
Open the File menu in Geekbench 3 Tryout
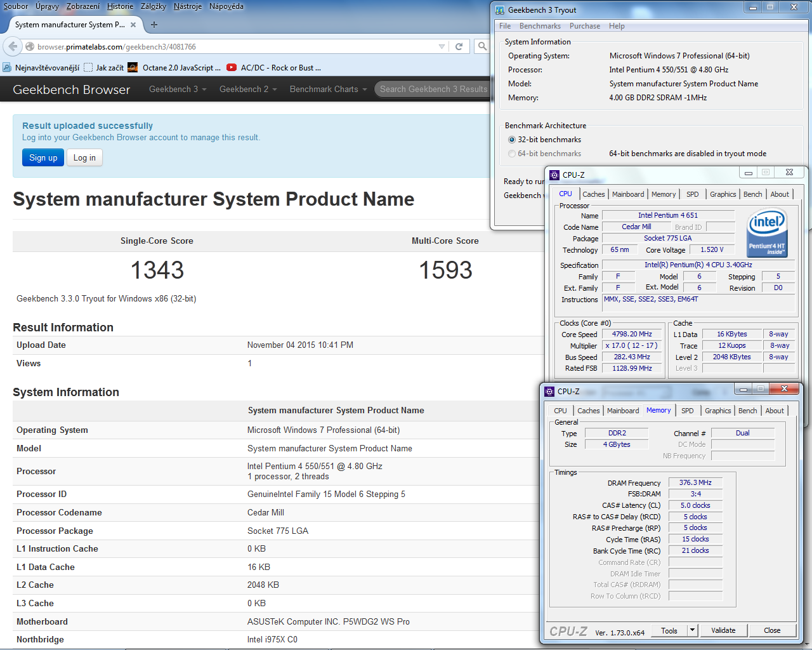click(505, 26)
